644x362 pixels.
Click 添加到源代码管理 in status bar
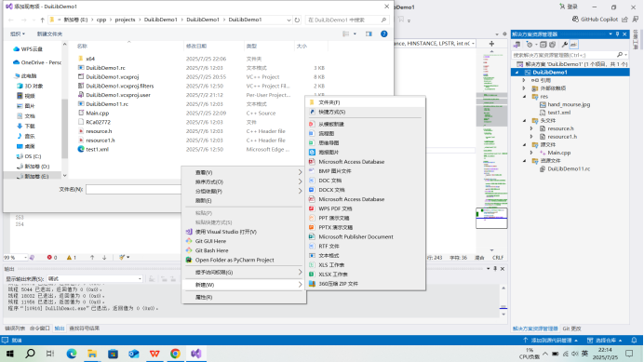coord(550,341)
